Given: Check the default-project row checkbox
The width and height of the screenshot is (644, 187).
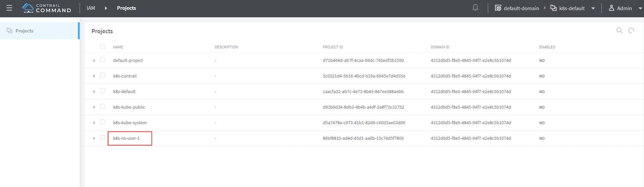Looking at the screenshot, I should click(103, 60).
